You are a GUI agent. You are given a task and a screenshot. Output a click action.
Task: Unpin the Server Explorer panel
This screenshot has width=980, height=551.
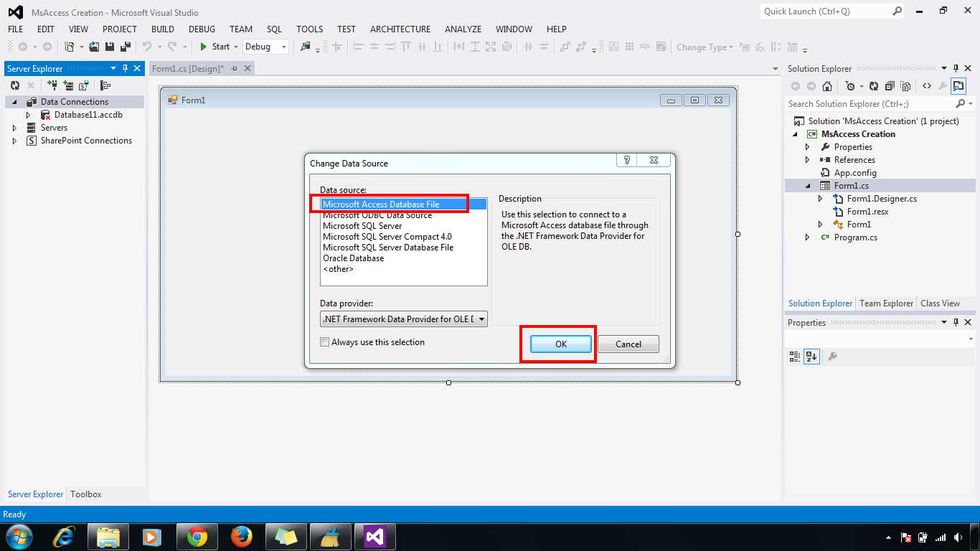(x=125, y=68)
